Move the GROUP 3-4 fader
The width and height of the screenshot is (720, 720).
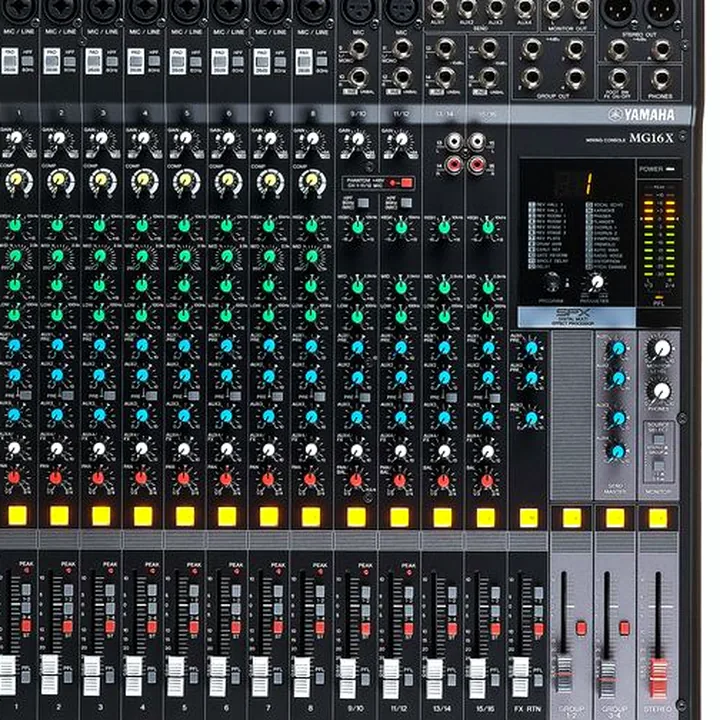tap(607, 679)
